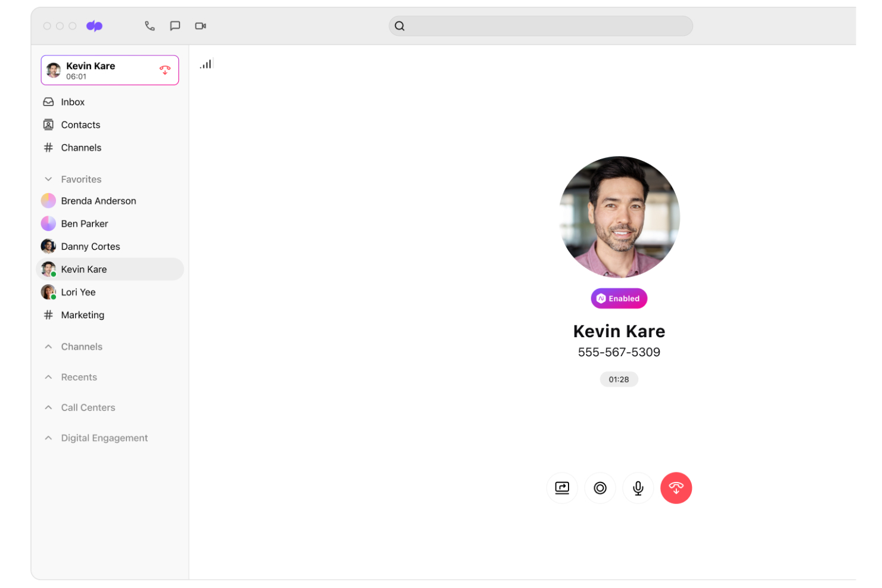Open Contacts in the sidebar
The image size is (882, 588).
pos(80,125)
